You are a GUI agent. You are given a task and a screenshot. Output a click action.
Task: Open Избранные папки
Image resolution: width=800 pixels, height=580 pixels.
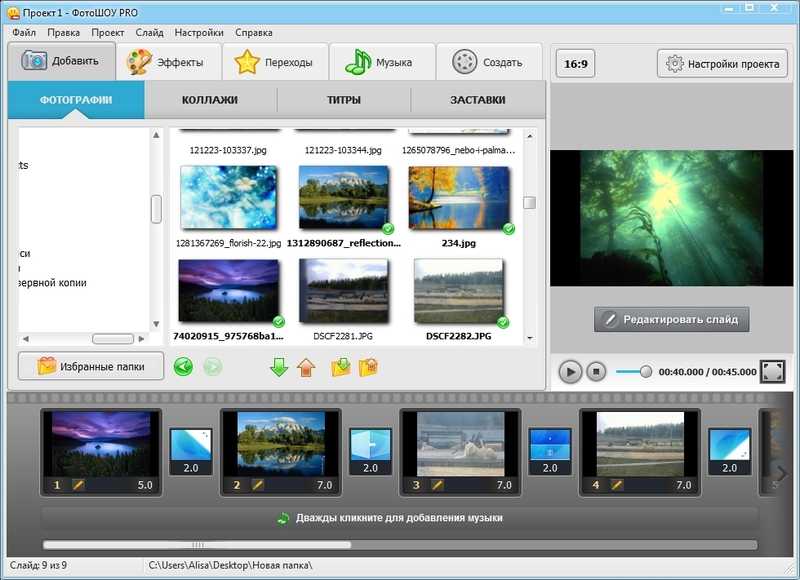click(91, 366)
